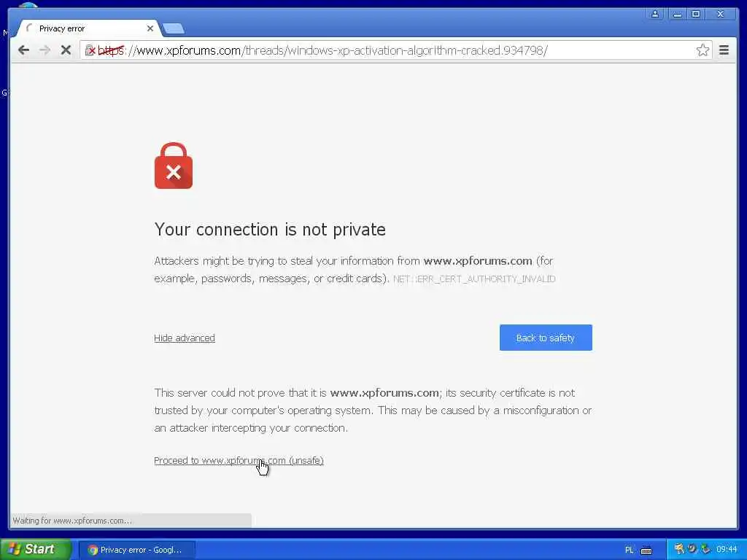This screenshot has height=560, width=747.
Task: Bookmark this page with the star
Action: 703,50
